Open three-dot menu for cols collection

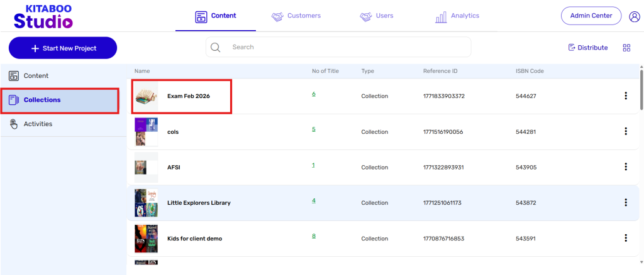pyautogui.click(x=625, y=131)
